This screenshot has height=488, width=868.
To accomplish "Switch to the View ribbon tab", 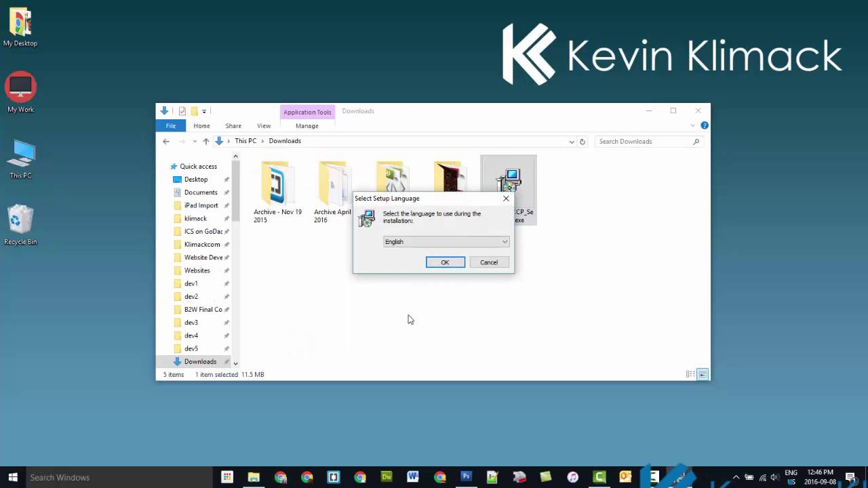I will (x=264, y=126).
